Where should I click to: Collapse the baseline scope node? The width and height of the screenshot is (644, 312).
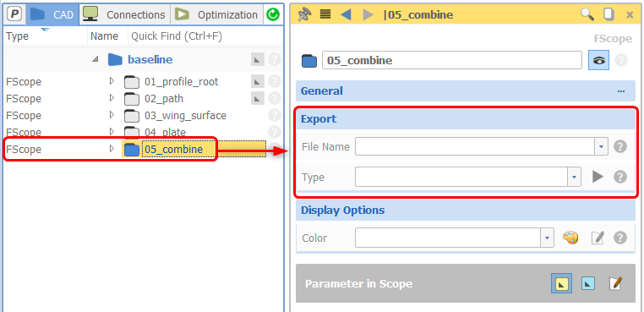tap(96, 59)
